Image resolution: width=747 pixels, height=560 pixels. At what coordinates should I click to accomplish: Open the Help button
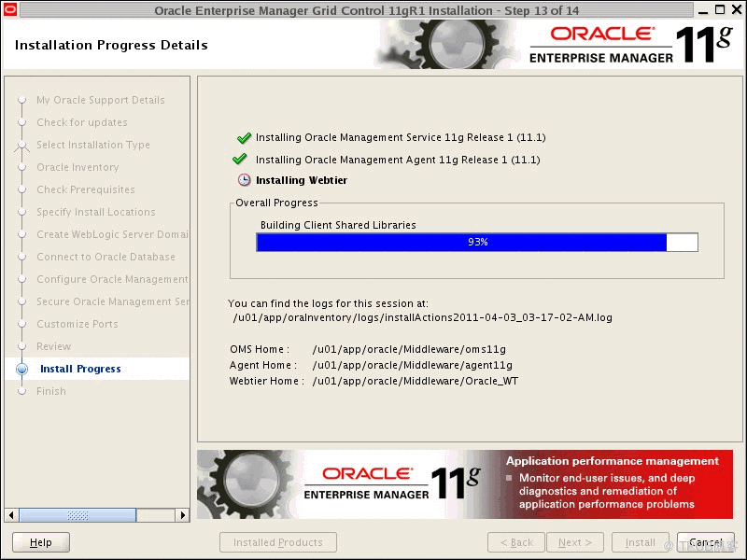41,542
